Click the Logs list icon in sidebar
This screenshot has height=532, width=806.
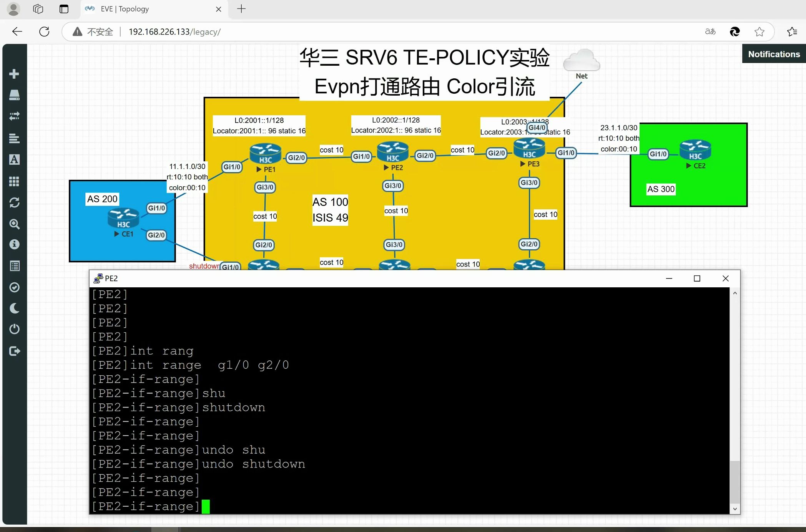[x=15, y=265]
